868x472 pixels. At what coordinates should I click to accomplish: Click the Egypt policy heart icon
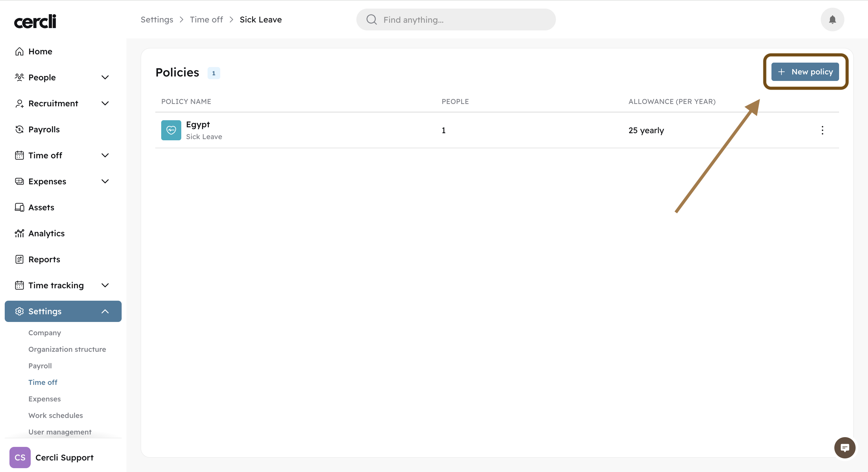(x=171, y=130)
